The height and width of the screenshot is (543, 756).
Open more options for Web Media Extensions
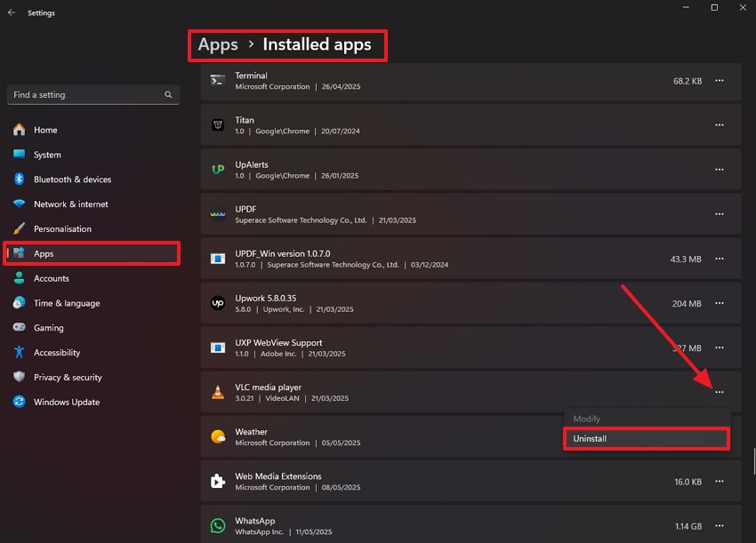[720, 482]
